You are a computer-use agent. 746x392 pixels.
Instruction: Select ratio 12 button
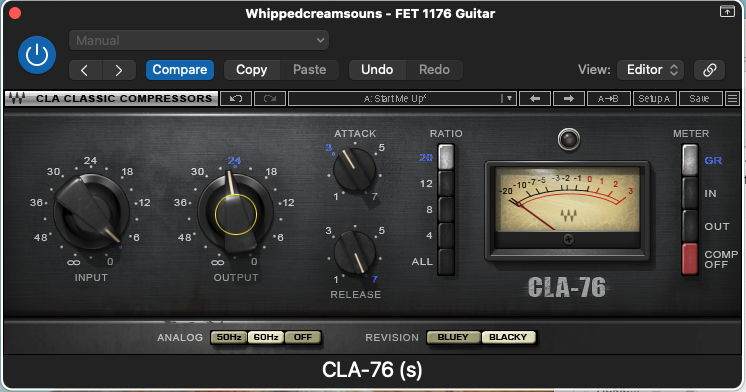[446, 183]
